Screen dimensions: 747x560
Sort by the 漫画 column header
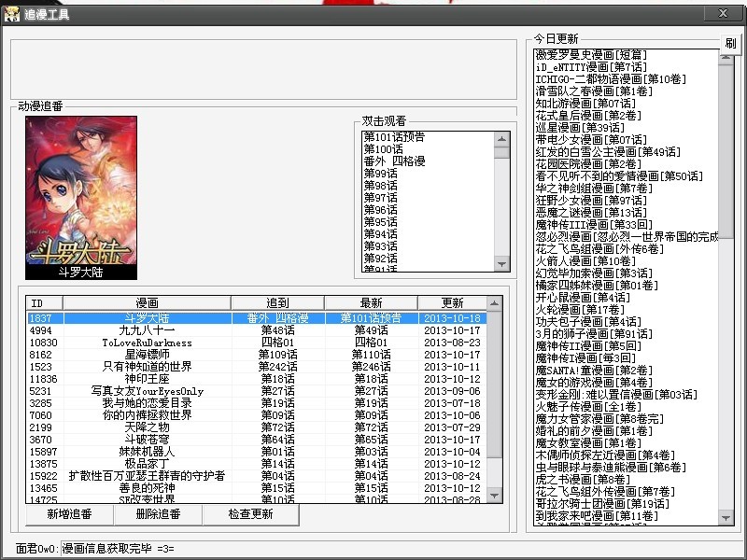point(147,302)
